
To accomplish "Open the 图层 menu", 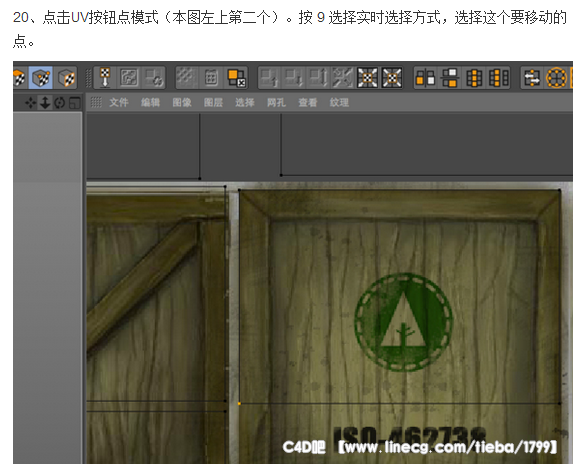I will click(x=213, y=102).
